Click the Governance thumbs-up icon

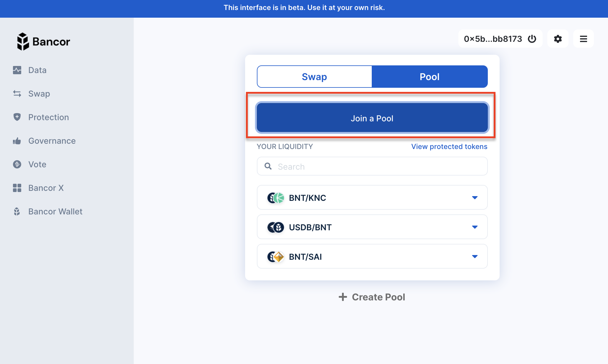click(17, 141)
